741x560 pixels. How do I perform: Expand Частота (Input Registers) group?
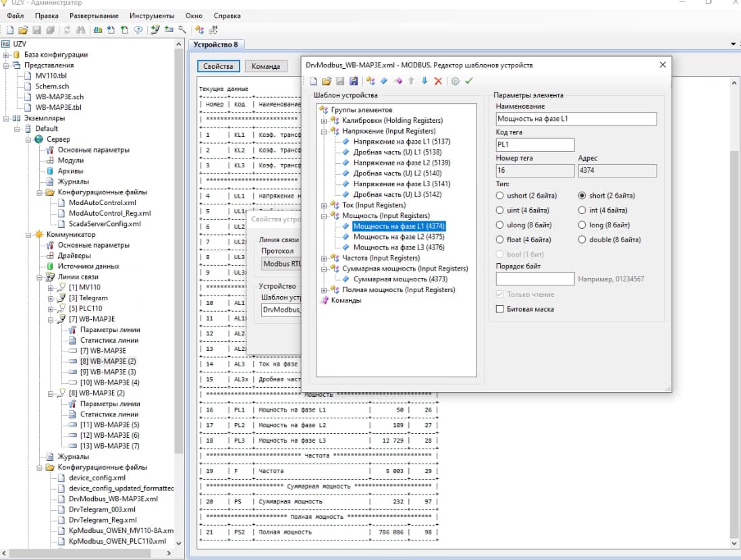click(324, 258)
